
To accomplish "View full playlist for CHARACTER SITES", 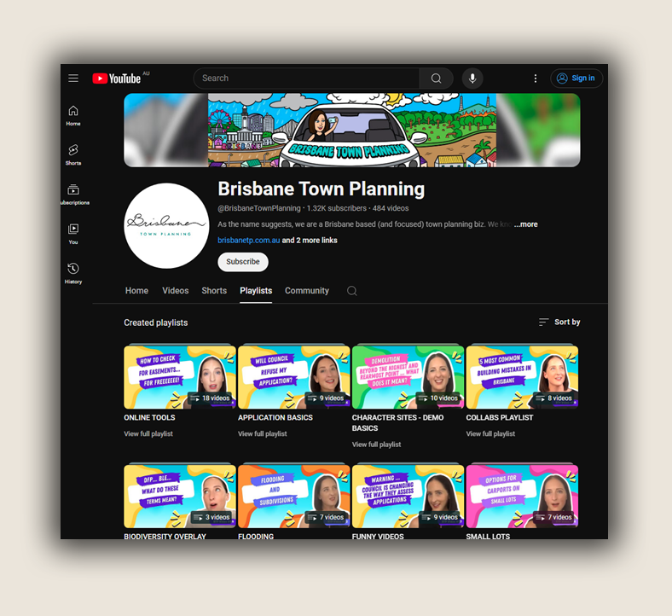I will click(376, 445).
